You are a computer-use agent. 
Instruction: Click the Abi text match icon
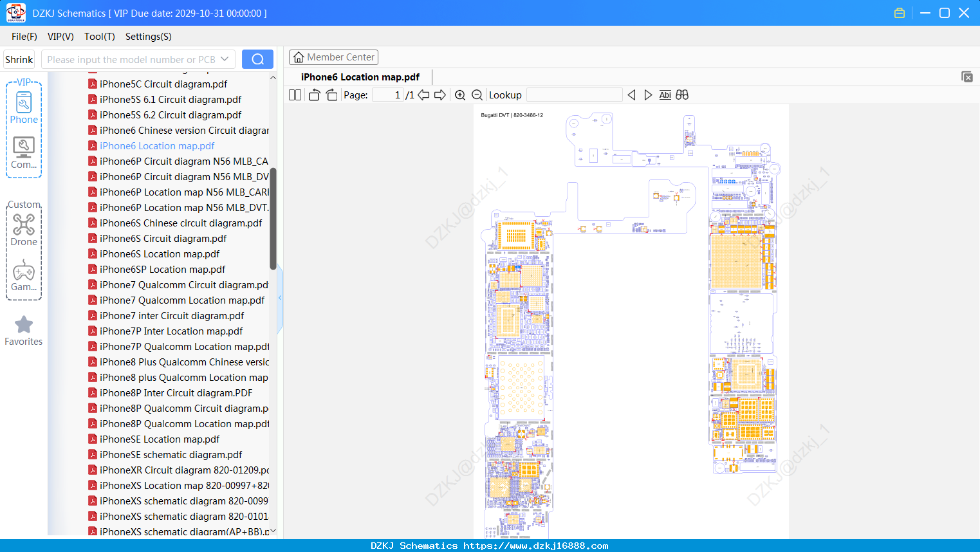coord(665,95)
